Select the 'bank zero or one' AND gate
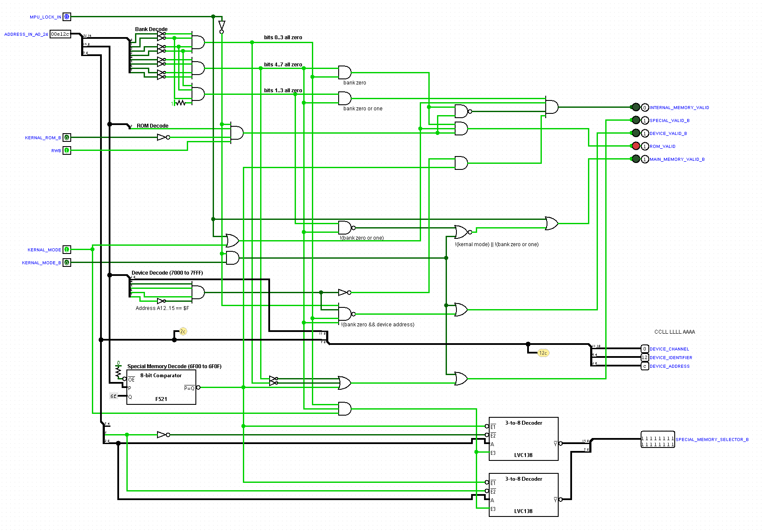The width and height of the screenshot is (764, 532). (x=344, y=98)
